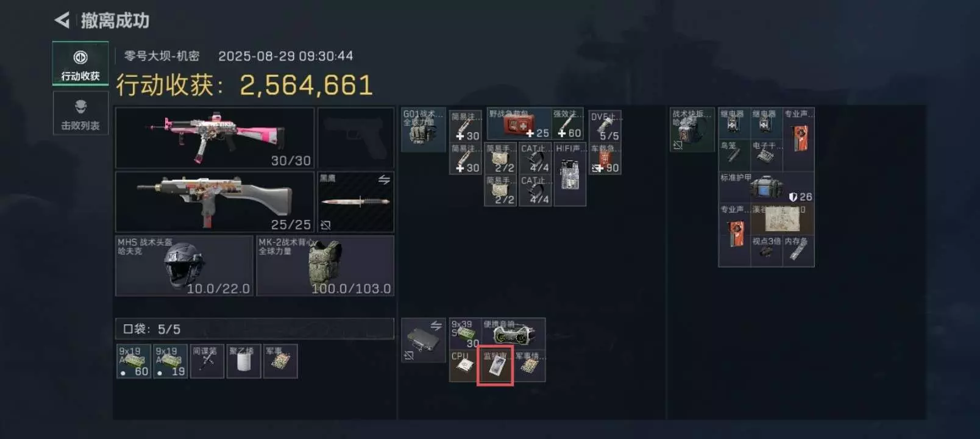Switch to the 击败列表 tab

[x=80, y=113]
